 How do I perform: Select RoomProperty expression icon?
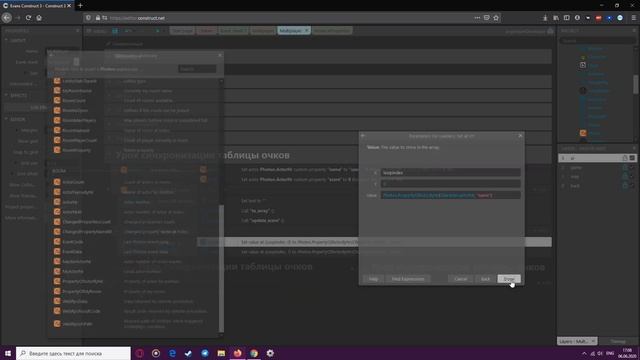pos(57,150)
